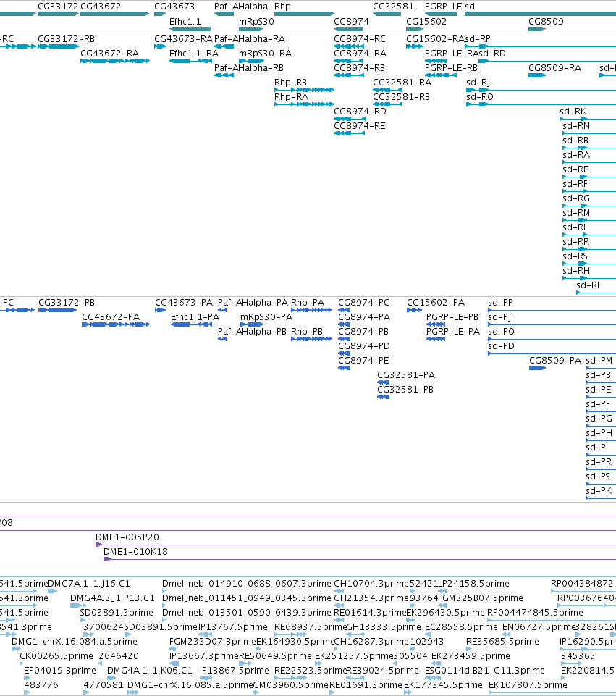616x696 pixels.
Task: Click the CG8974 gene label
Action: (x=351, y=21)
